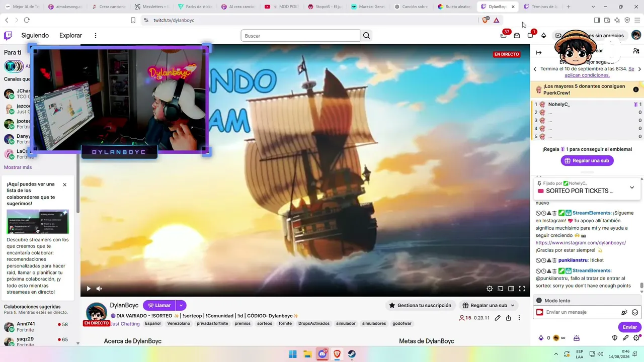Screen dimensions: 644x362
Task: Edit stream info with pencil icon
Action: [x=498, y=318]
